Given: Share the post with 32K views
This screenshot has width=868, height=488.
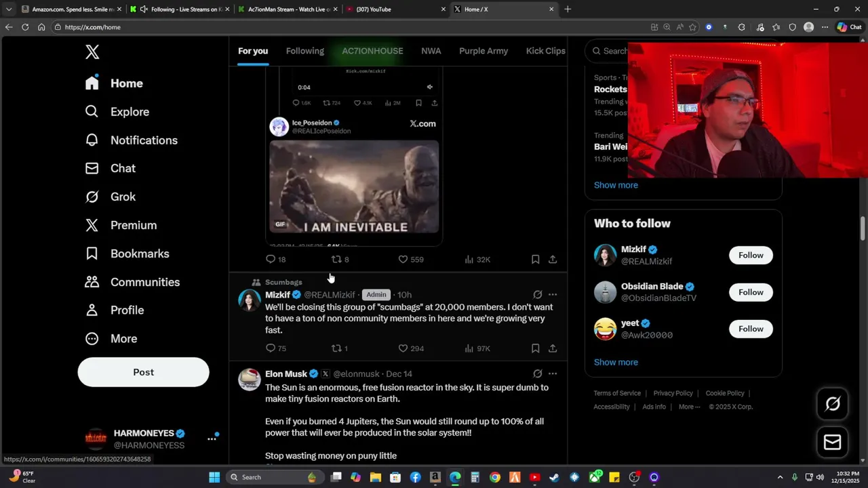Looking at the screenshot, I should (553, 260).
